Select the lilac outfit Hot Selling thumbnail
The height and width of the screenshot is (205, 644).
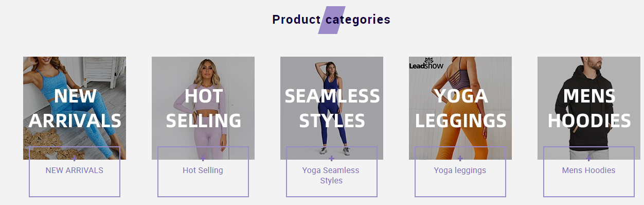pyautogui.click(x=203, y=108)
